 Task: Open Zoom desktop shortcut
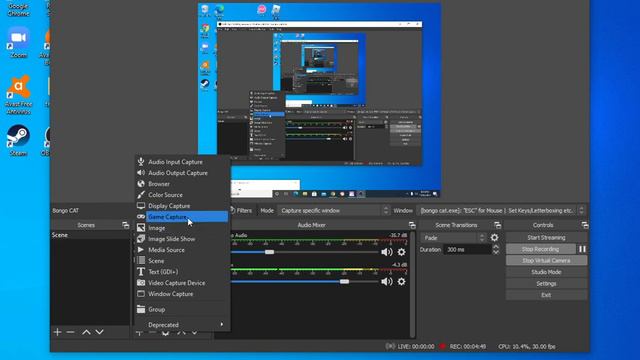coord(18,42)
